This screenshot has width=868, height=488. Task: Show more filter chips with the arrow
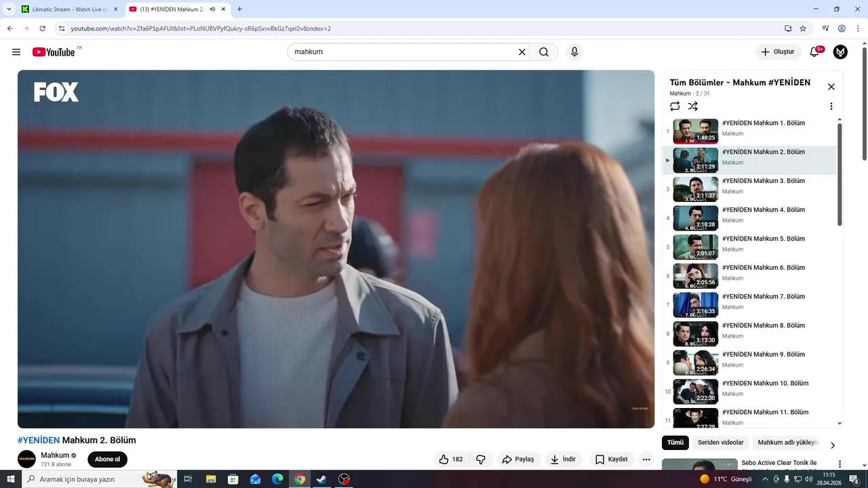(x=833, y=445)
